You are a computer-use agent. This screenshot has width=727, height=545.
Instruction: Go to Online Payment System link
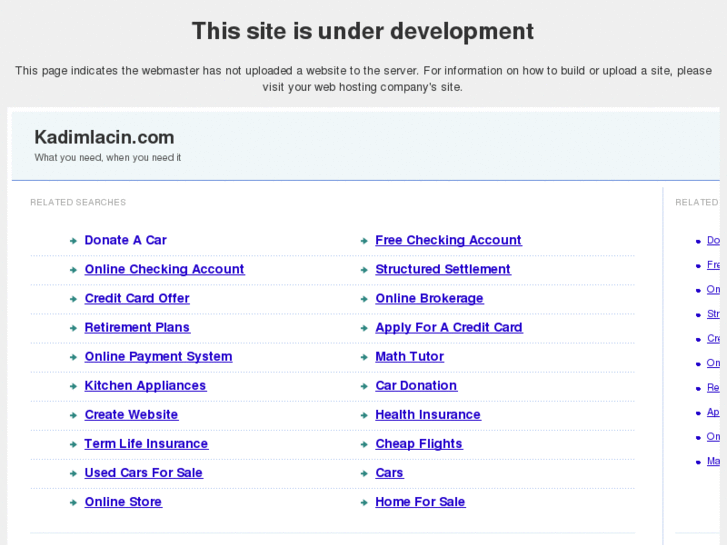pyautogui.click(x=158, y=356)
